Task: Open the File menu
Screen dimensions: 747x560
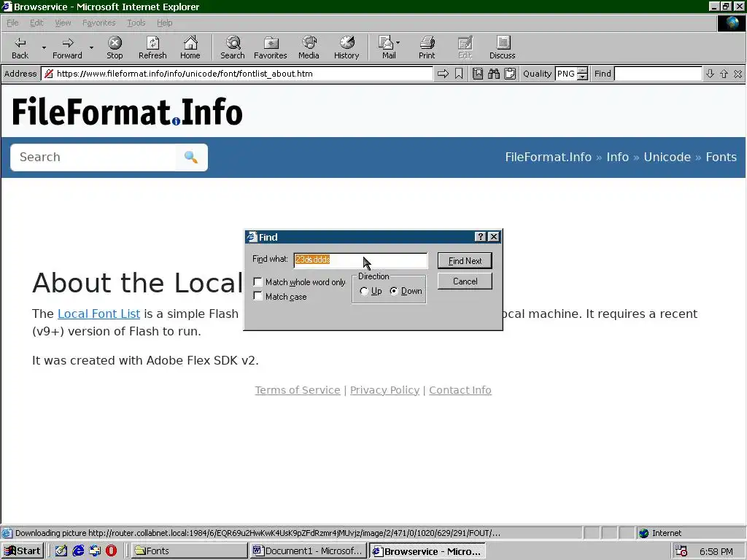Action: [12, 23]
